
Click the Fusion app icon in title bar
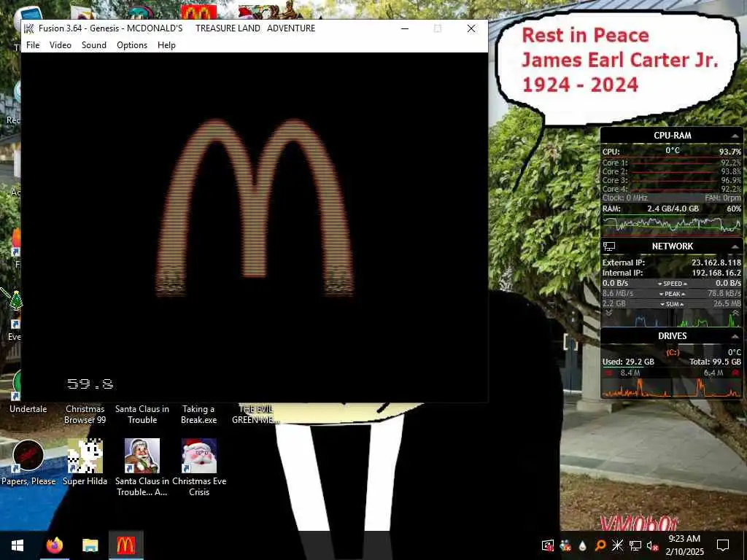point(29,28)
